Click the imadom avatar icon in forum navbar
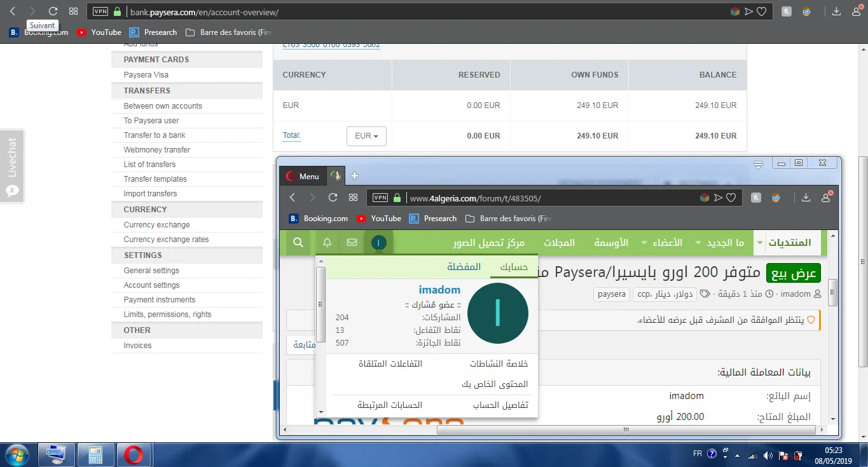Image resolution: width=868 pixels, height=467 pixels. [378, 242]
